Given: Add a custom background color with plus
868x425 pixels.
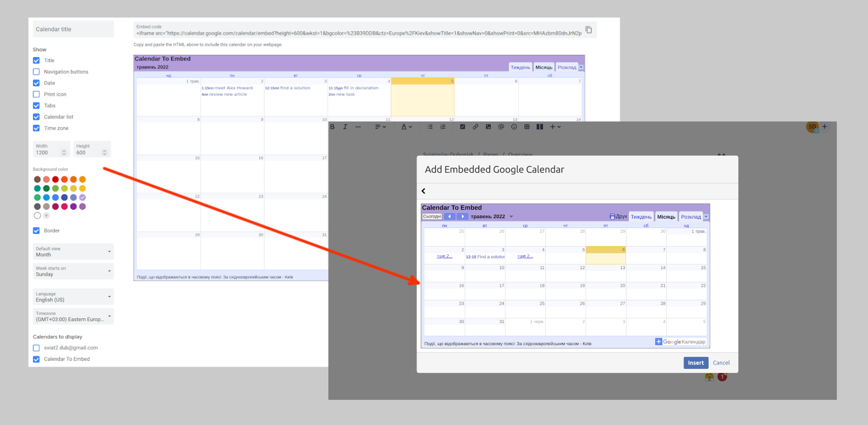Looking at the screenshot, I should [x=46, y=215].
